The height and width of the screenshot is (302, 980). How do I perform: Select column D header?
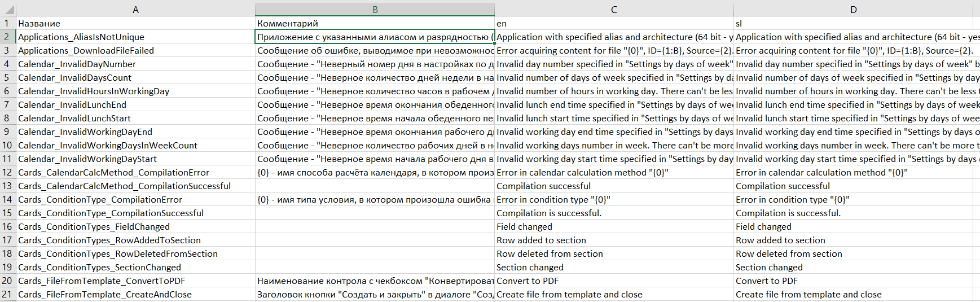[x=853, y=10]
